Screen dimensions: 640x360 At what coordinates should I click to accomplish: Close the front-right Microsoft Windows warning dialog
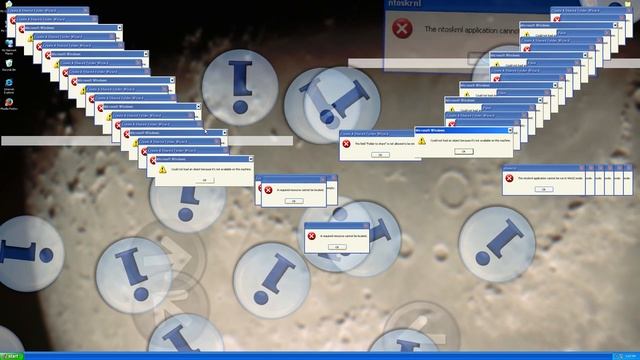tap(509, 130)
